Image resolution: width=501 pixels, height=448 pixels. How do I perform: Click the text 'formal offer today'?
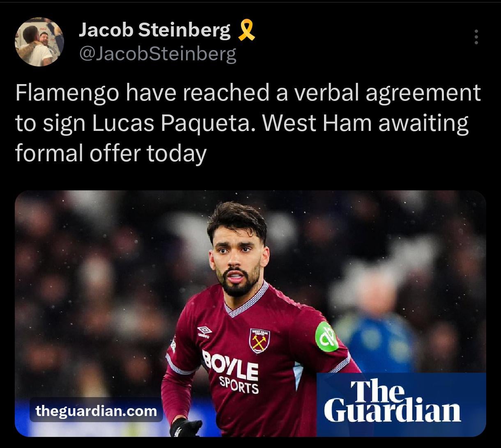pos(111,153)
